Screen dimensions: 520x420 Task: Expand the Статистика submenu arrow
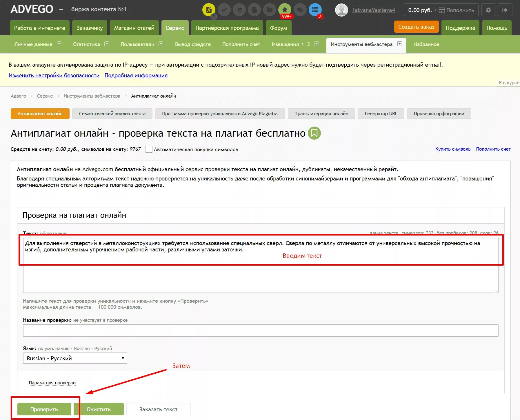[107, 44]
